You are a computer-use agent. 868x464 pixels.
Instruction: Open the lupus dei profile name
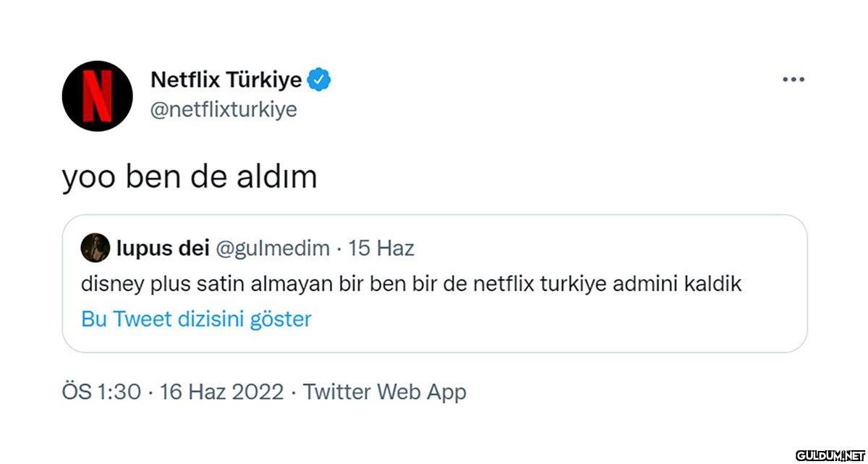(162, 248)
